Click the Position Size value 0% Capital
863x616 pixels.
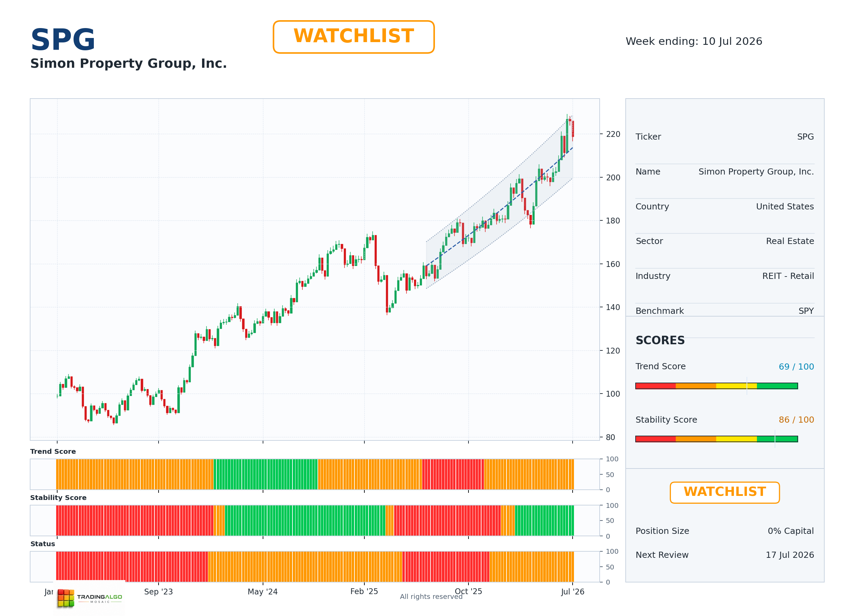click(x=790, y=531)
